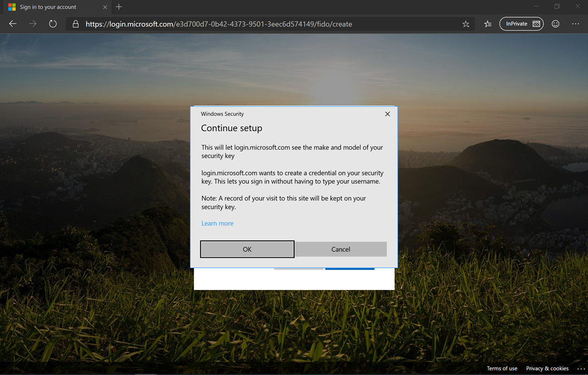
Task: Expand the footer ellipsis options
Action: click(580, 368)
